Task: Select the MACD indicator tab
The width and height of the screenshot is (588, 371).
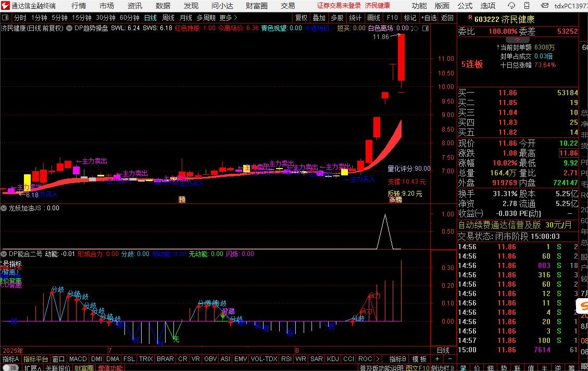Action: 78,359
